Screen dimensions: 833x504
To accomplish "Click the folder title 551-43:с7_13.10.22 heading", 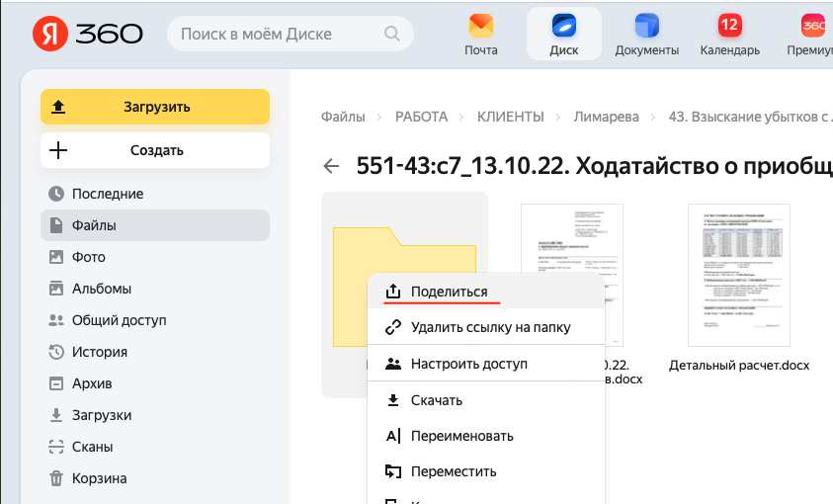I will pos(595,166).
